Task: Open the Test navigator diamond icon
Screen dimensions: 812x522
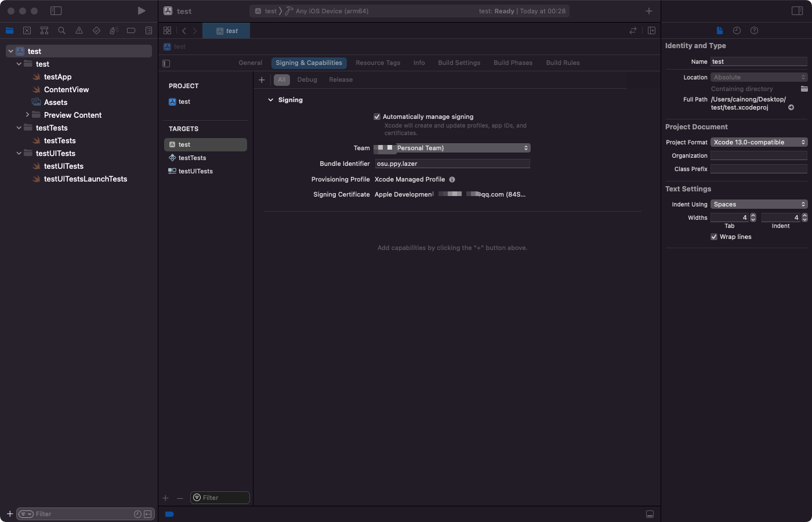Action: pyautogui.click(x=96, y=31)
